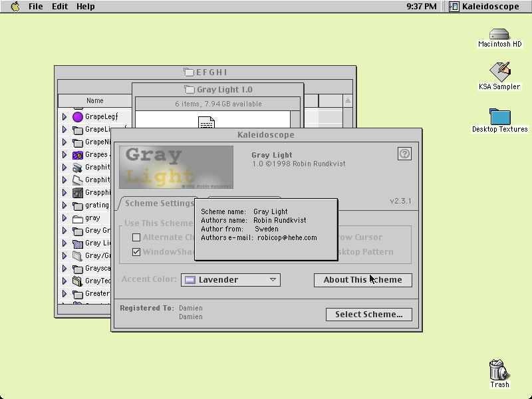Select the gray folder icon

(78, 218)
